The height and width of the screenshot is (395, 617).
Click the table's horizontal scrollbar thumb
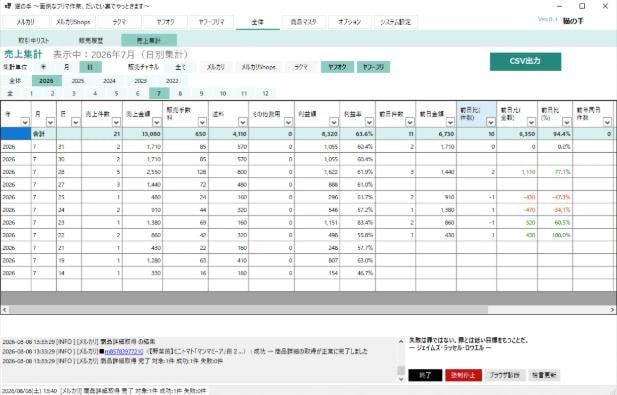point(248,310)
